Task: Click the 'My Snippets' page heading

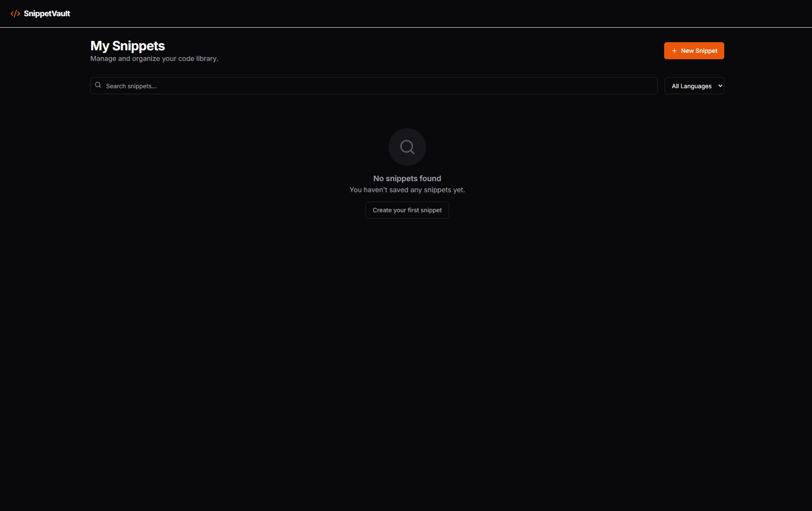Action: pos(127,46)
